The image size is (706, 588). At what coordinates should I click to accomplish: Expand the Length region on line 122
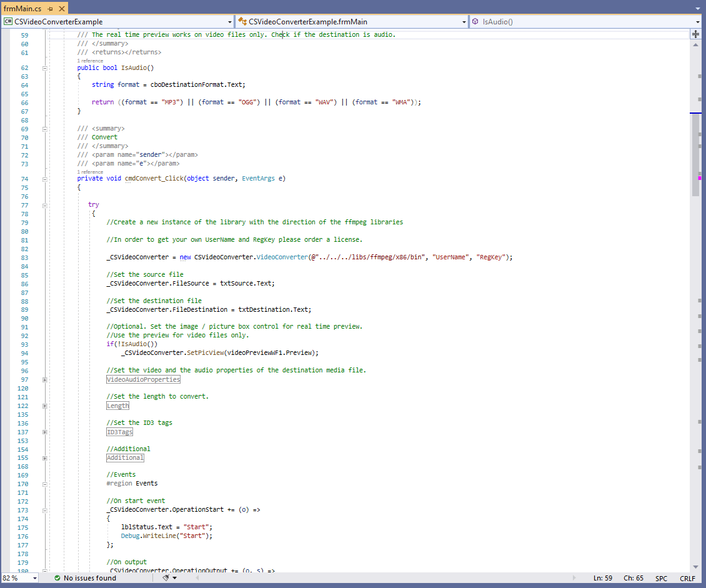tap(44, 406)
